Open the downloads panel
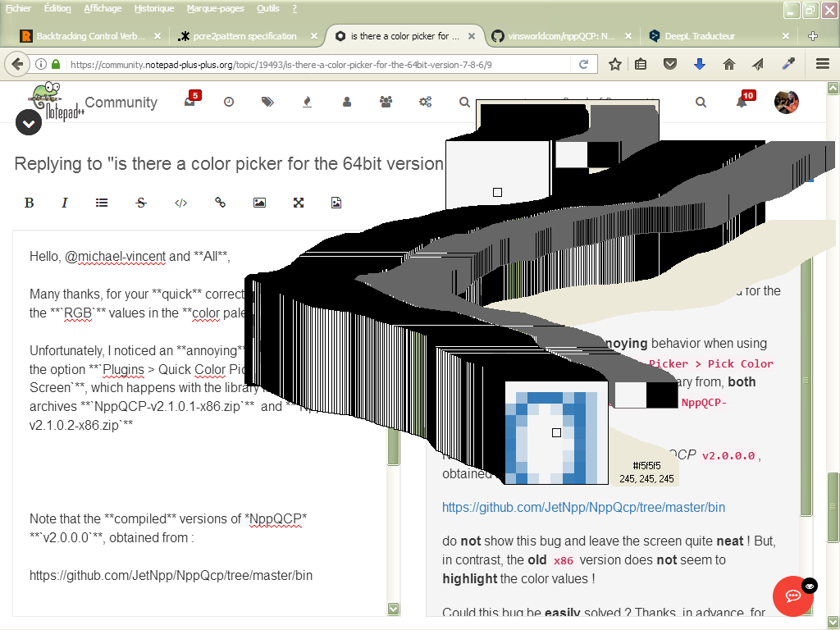Viewport: 840px width, 630px height. point(699,64)
